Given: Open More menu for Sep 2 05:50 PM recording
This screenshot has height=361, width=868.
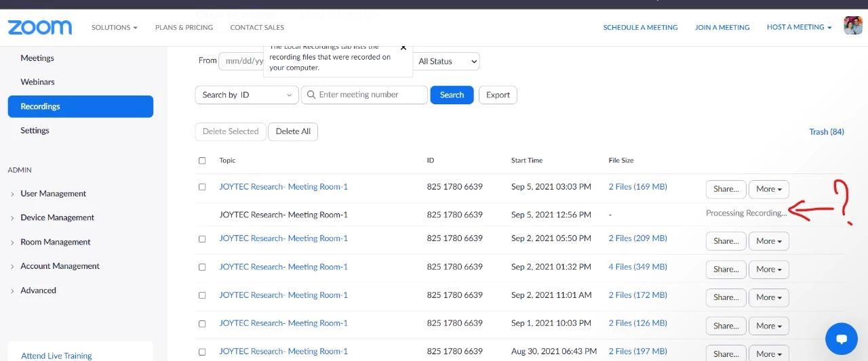Looking at the screenshot, I should point(768,241).
